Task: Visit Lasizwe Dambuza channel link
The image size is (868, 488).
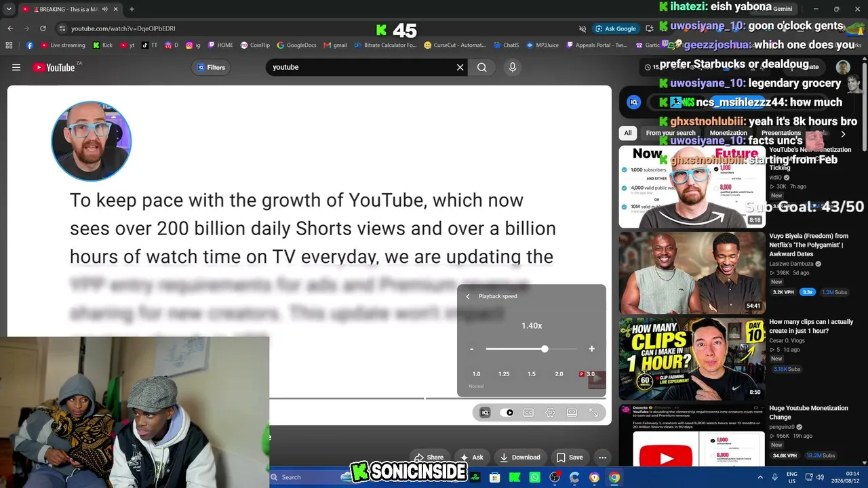Action: (791, 264)
